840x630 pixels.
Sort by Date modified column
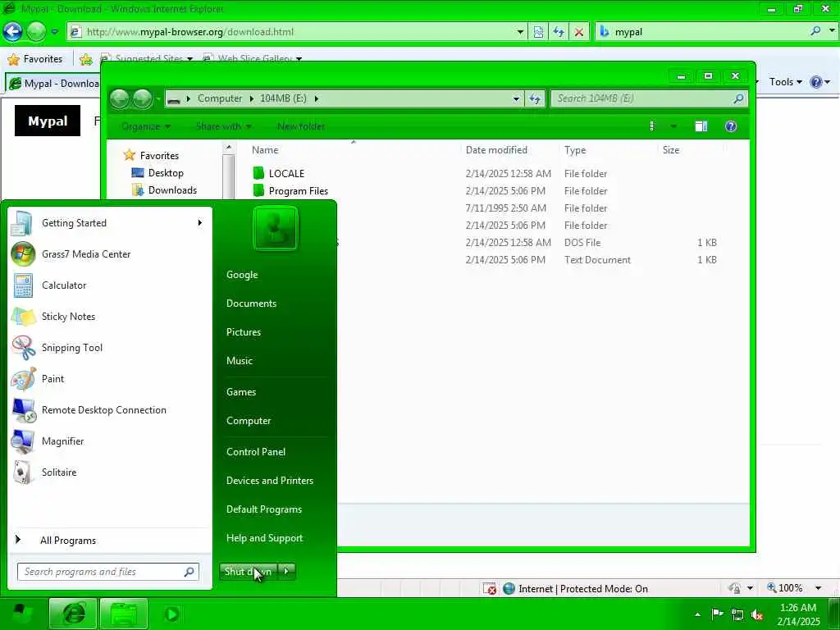pos(496,150)
